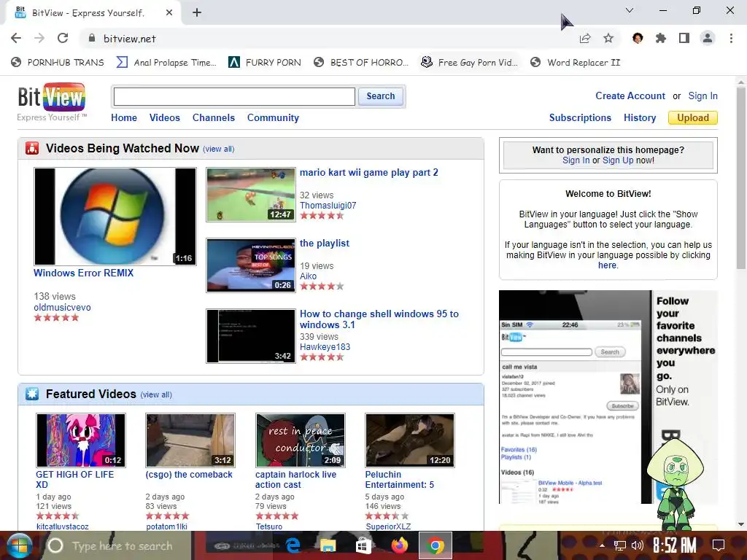Open Microsoft Edge from taskbar
This screenshot has height=560, width=747.
(x=293, y=545)
